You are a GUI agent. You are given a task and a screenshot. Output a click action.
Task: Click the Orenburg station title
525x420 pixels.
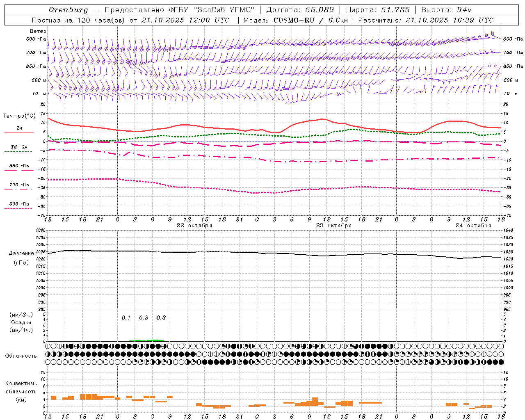(x=68, y=10)
